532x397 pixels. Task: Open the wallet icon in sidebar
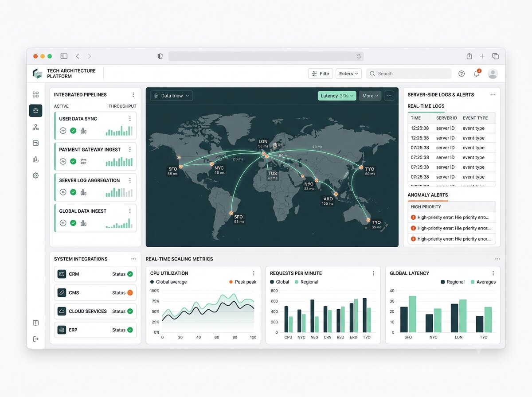tap(35, 143)
